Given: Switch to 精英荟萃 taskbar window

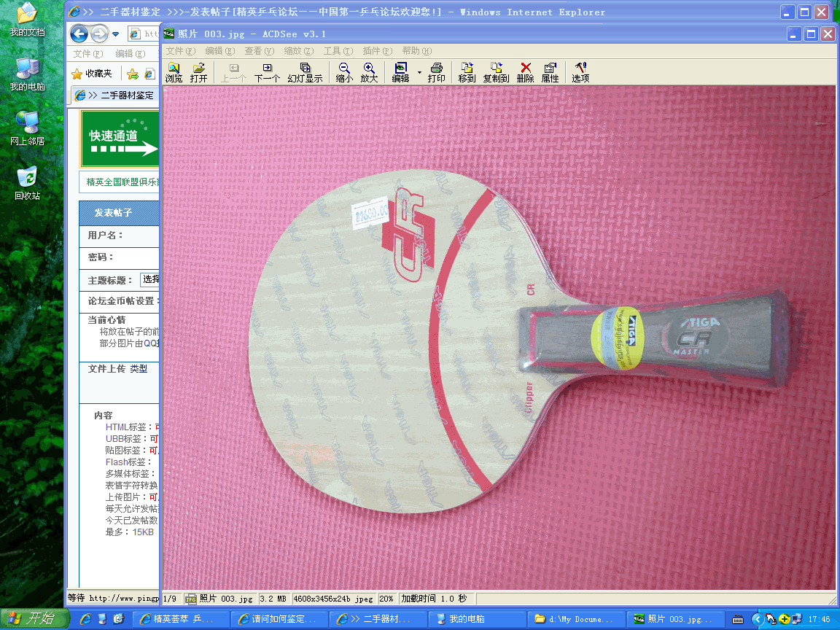Looking at the screenshot, I should [x=182, y=619].
